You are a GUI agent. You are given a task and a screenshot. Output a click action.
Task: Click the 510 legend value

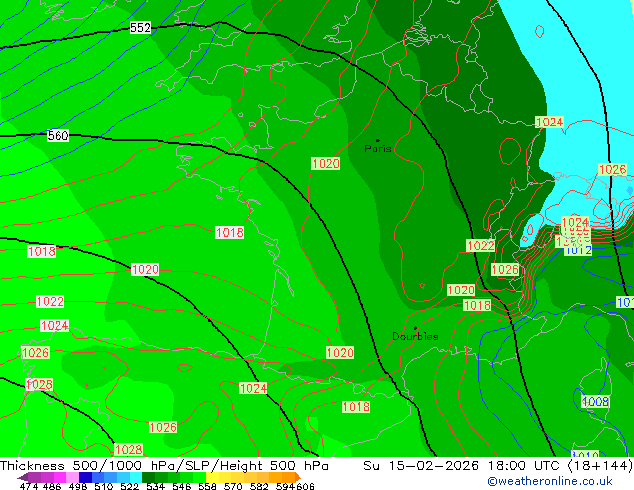click(x=104, y=486)
